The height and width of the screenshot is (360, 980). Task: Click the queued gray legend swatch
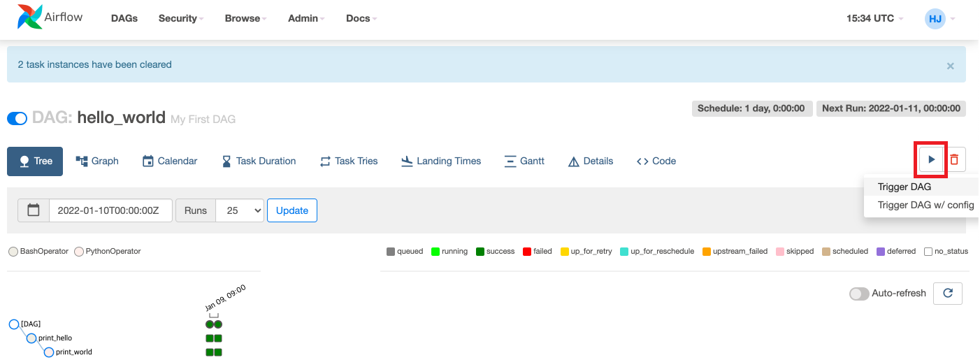[391, 252]
